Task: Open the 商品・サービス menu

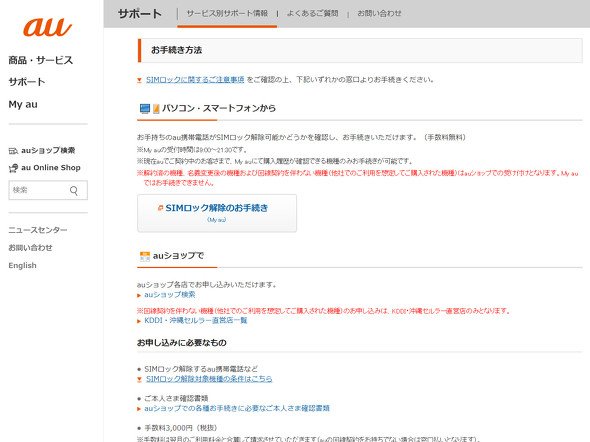Action: pyautogui.click(x=41, y=60)
